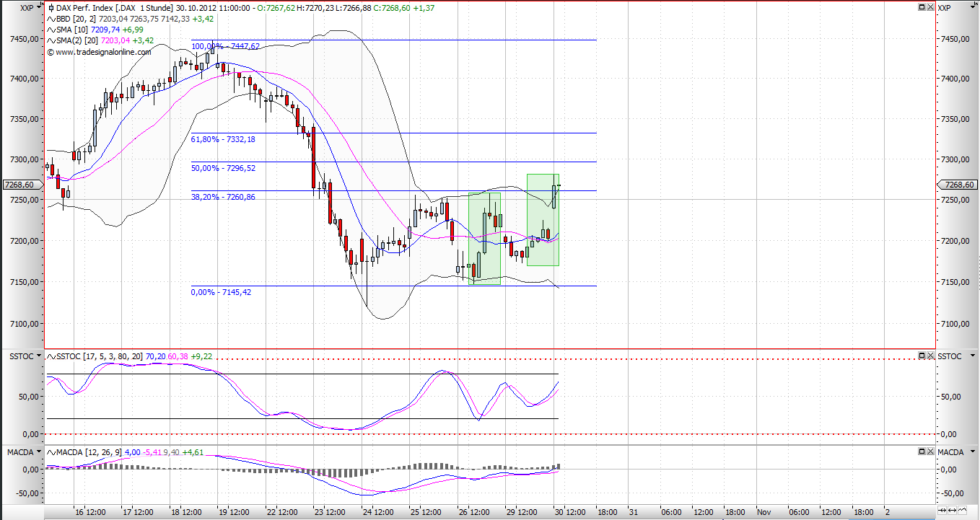980x520 pixels.
Task: Click the "16 12:00" label on the time axis
Action: tap(92, 512)
